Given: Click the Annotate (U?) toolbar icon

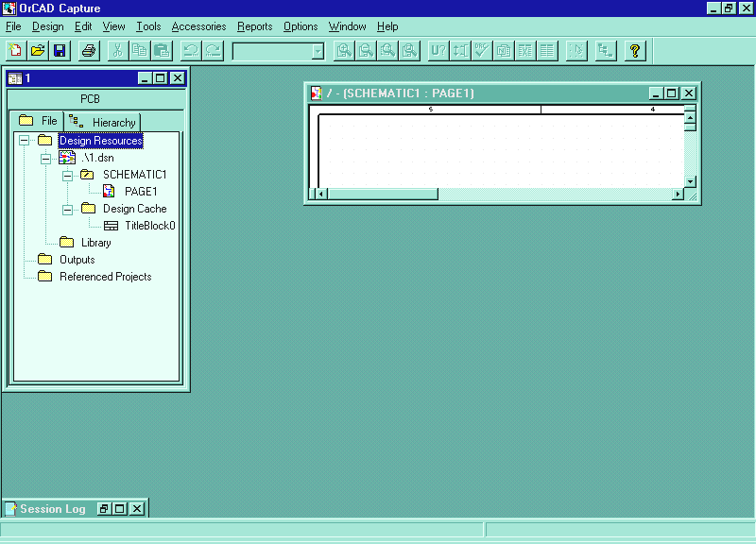Looking at the screenshot, I should tap(438, 51).
